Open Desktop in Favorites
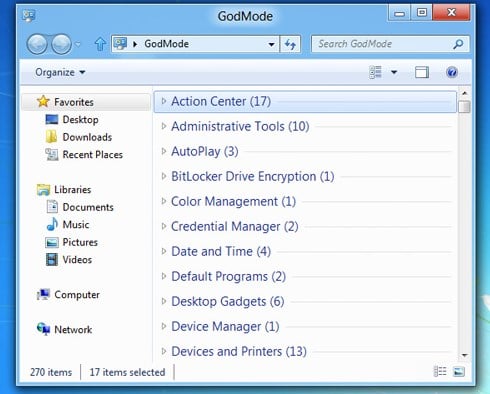Viewport: 490px width, 394px height. [80, 120]
